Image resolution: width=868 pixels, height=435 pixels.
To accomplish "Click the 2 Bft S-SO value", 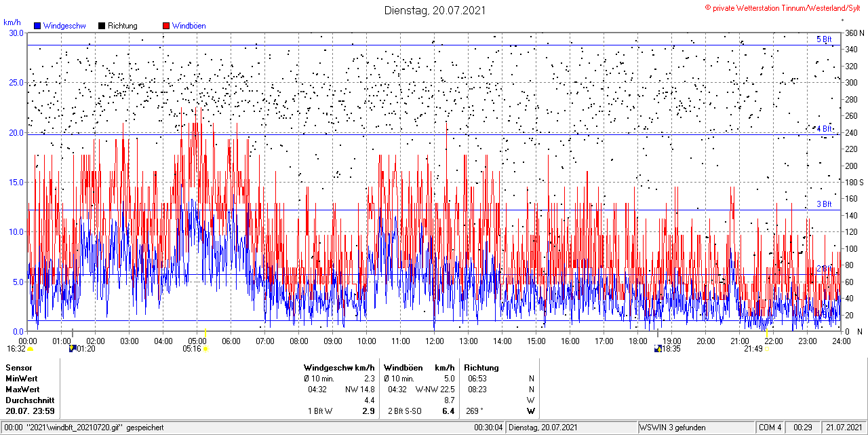I will coord(404,411).
